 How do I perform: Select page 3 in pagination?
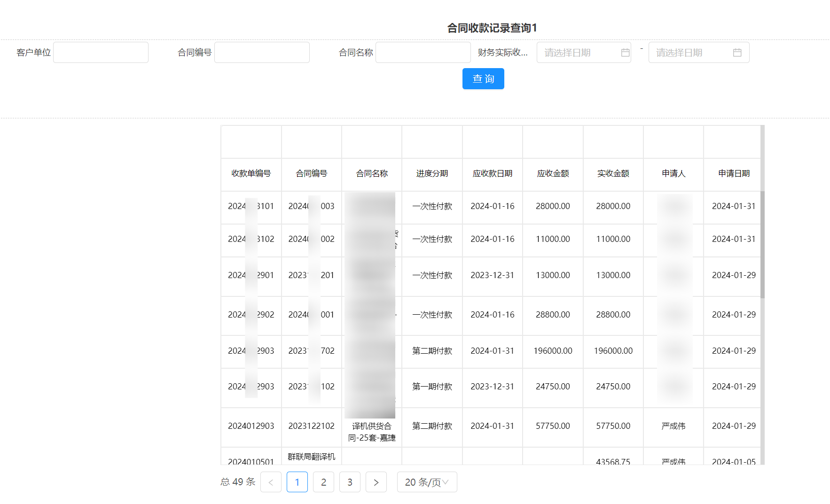pos(350,482)
